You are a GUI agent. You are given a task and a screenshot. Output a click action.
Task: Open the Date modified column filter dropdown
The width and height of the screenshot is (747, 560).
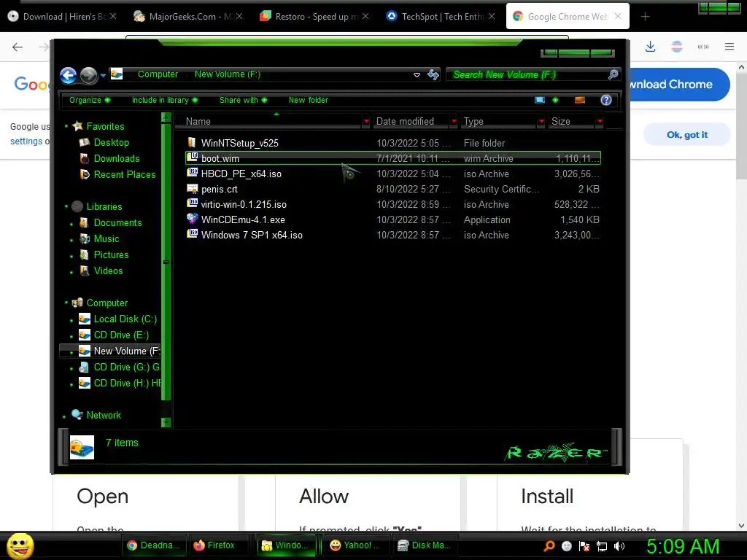(454, 122)
